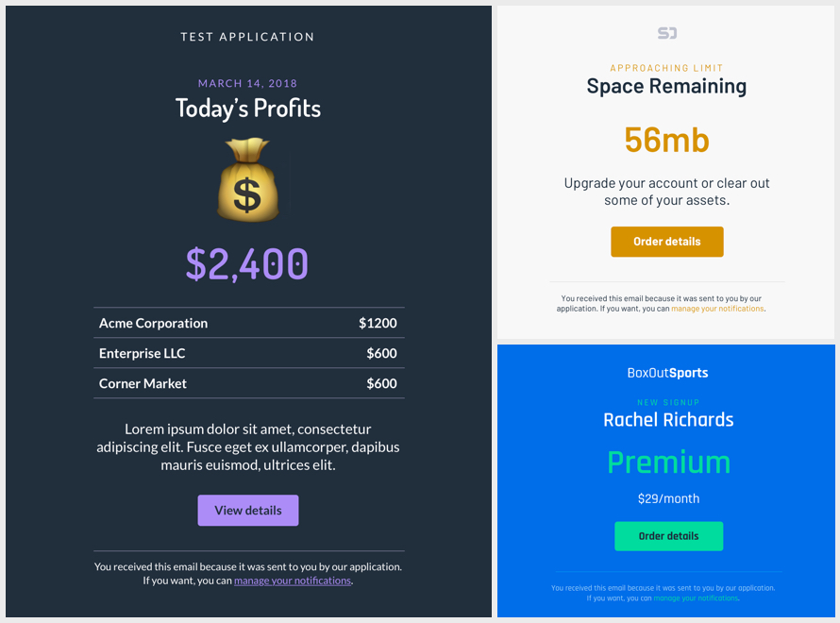Viewport: 840px width, 623px height.
Task: Click the money bag emoji icon
Action: [x=248, y=180]
